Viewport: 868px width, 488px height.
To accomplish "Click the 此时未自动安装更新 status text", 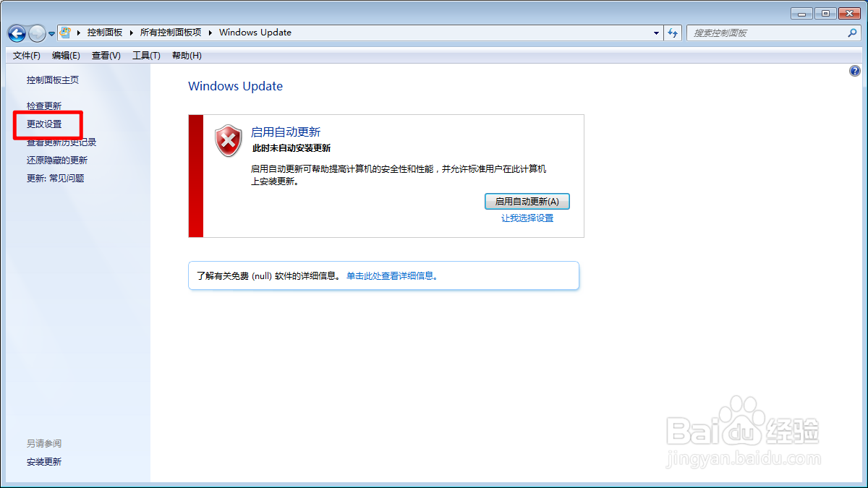I will 292,148.
